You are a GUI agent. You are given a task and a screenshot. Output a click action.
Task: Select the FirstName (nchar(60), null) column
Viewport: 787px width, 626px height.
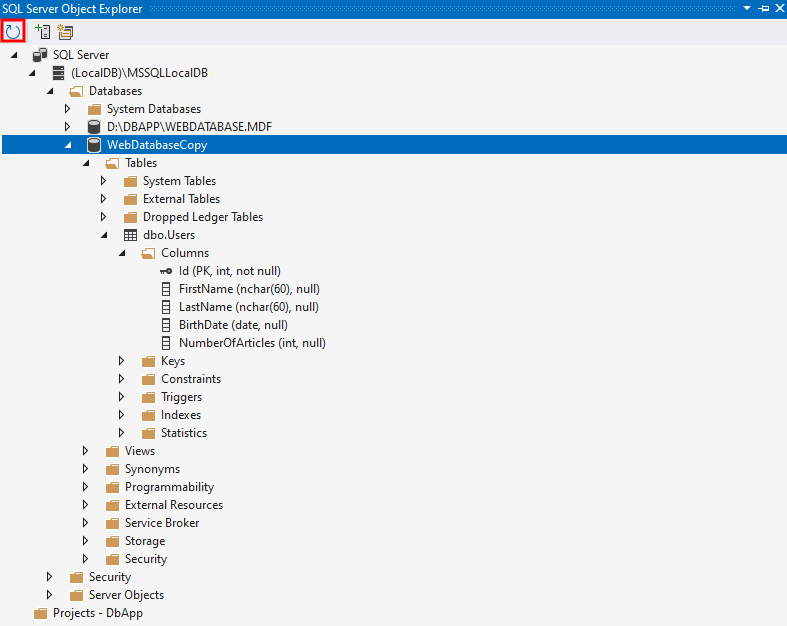[x=249, y=289]
